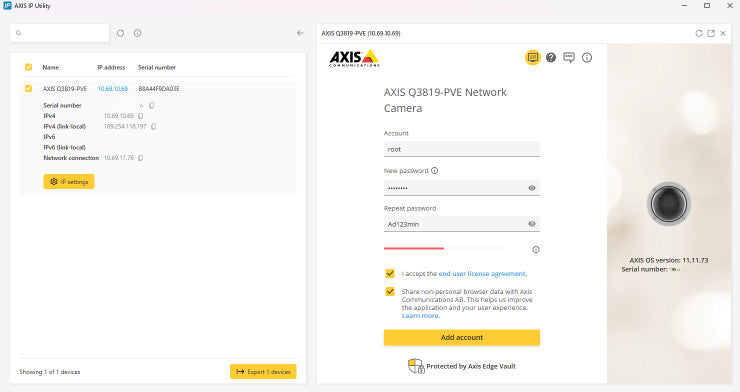Refresh the device list

click(x=120, y=33)
